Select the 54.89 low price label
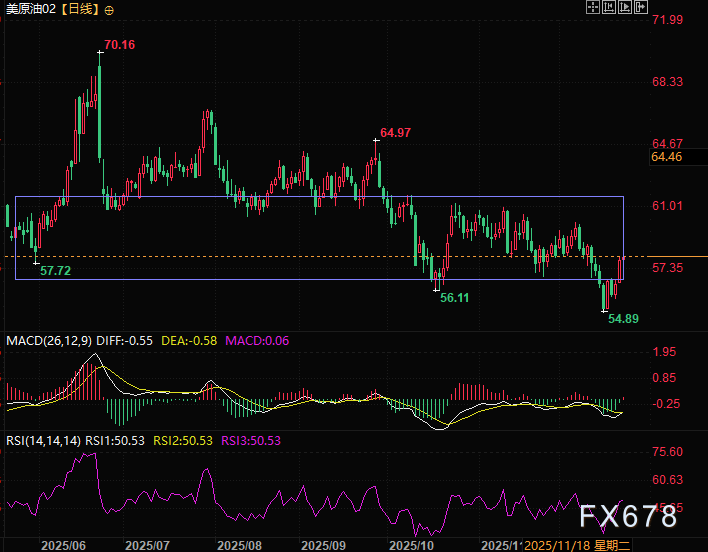 pos(624,317)
